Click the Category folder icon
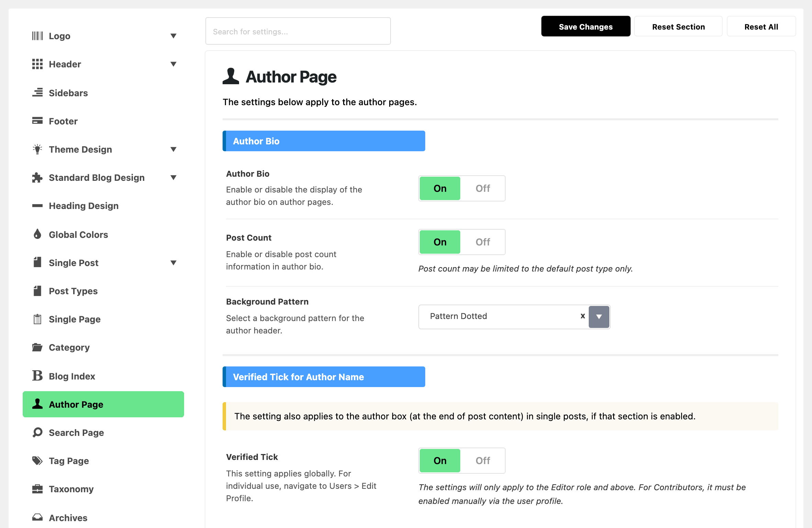This screenshot has height=528, width=812. coord(37,347)
